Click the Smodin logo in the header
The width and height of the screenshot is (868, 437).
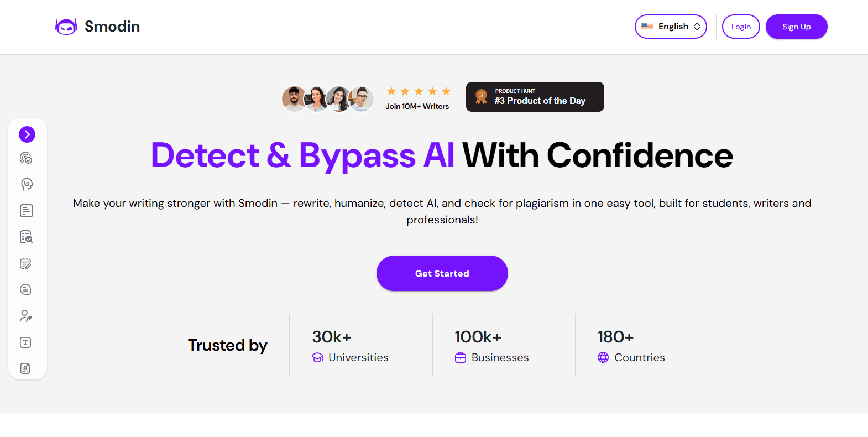98,27
